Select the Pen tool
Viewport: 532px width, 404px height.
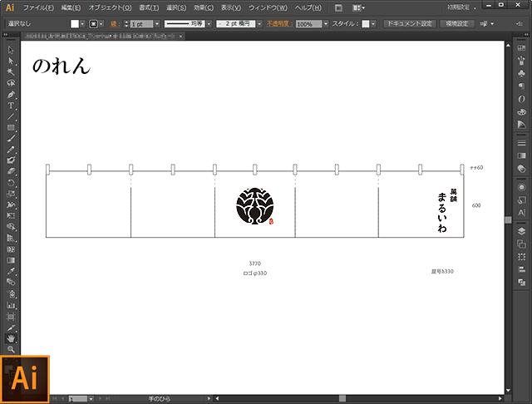pos(11,94)
